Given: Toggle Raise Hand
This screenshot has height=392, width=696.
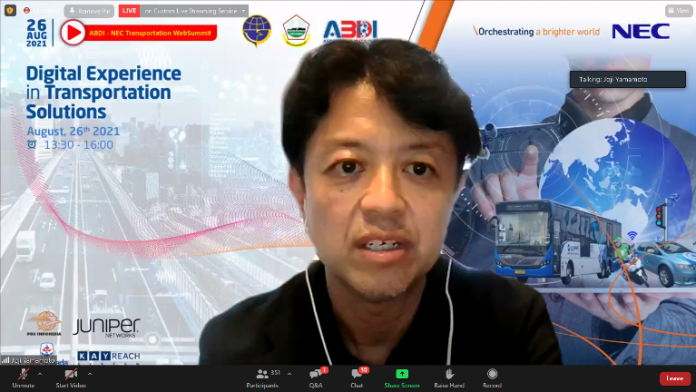Looking at the screenshot, I should pyautogui.click(x=449, y=378).
